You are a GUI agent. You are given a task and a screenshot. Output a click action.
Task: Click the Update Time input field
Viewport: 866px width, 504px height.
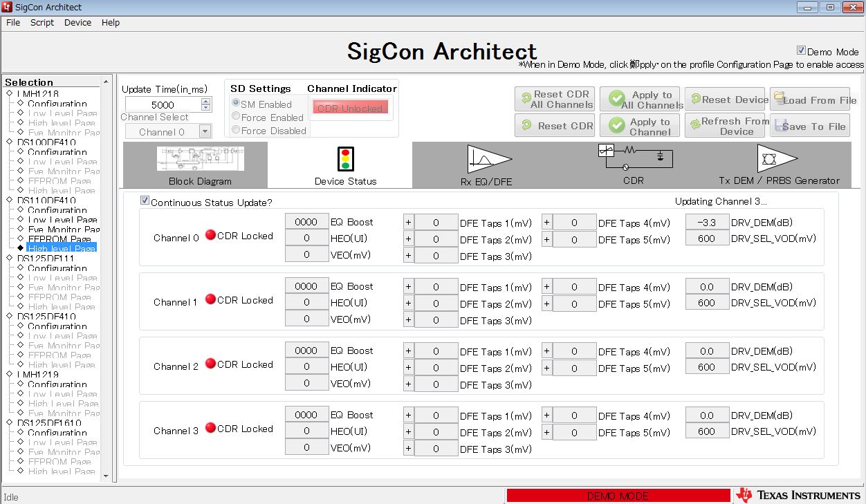[x=163, y=104]
